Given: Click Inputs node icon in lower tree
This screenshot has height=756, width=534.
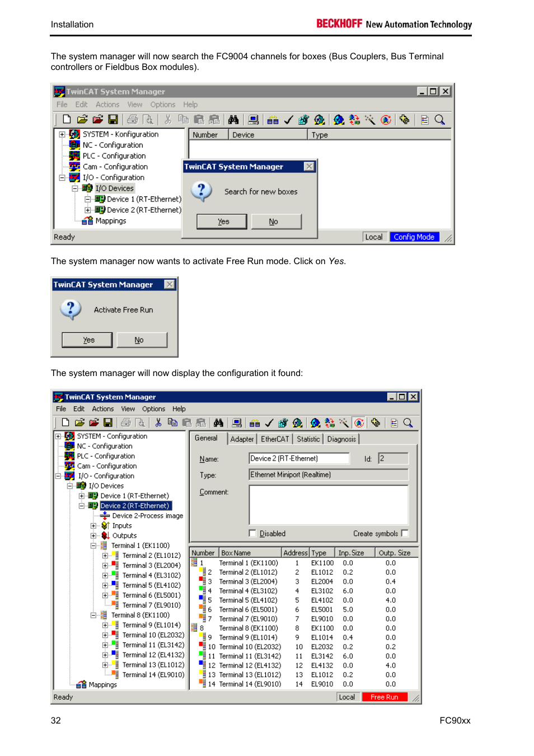Looking at the screenshot, I should click(105, 526).
